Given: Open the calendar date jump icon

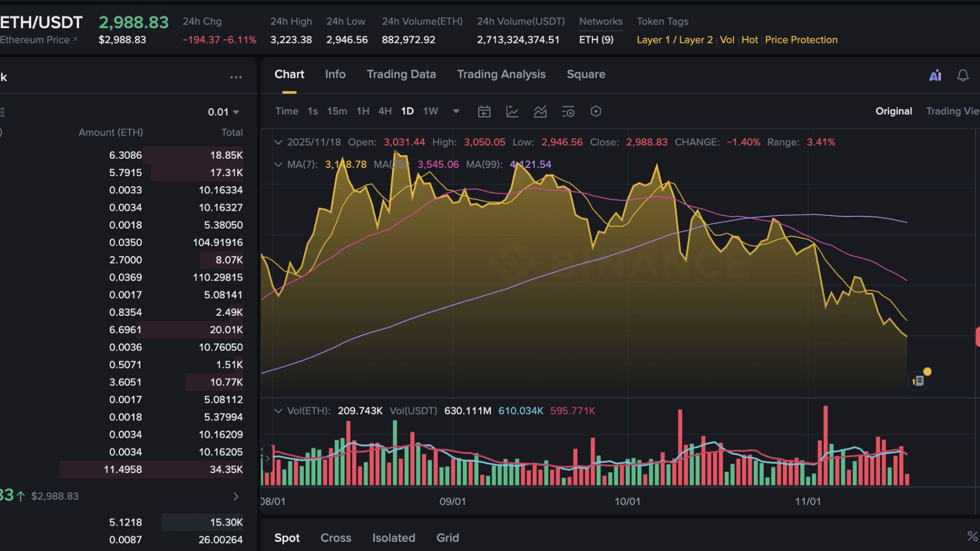Looking at the screenshot, I should (x=484, y=112).
